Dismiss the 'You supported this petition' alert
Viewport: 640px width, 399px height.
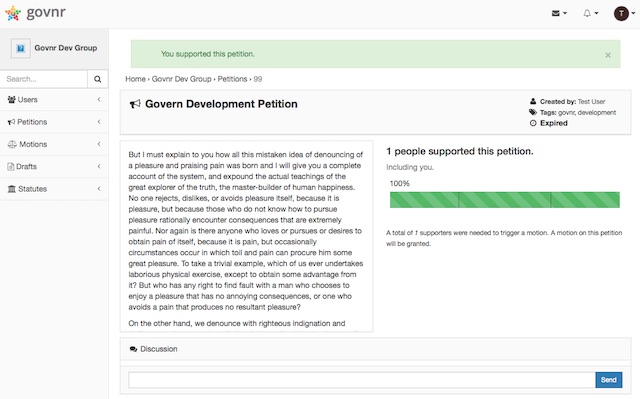[x=608, y=55]
